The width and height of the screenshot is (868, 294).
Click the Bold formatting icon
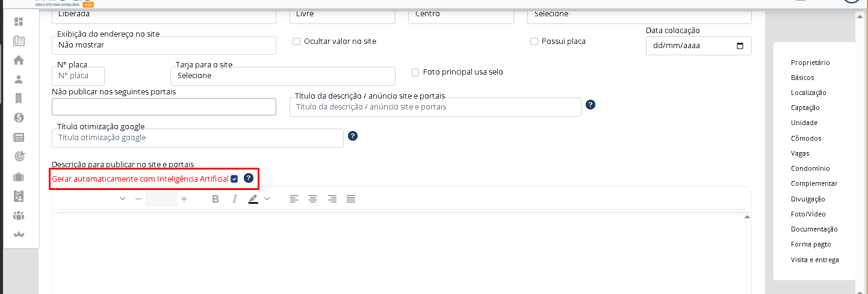(x=215, y=199)
